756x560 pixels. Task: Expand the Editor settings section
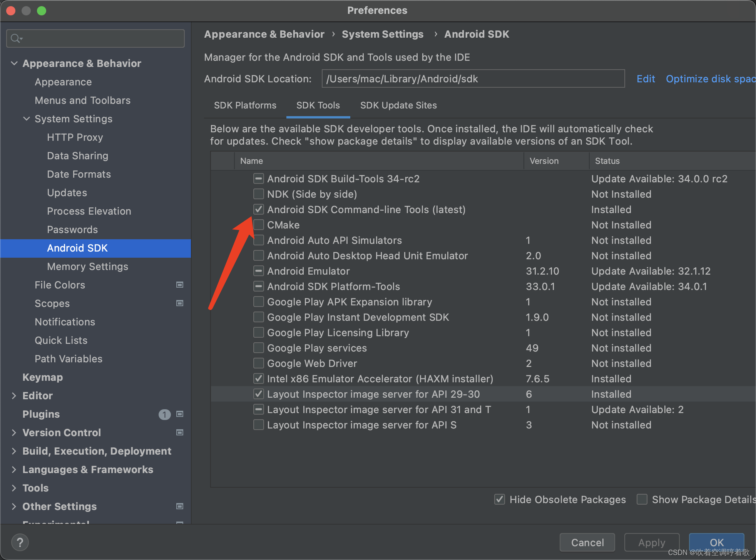(x=14, y=396)
